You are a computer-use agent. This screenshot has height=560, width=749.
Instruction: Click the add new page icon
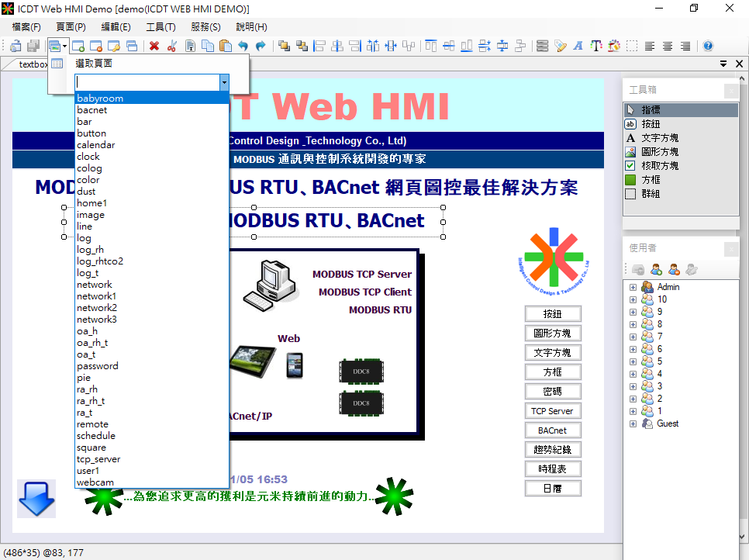point(78,46)
